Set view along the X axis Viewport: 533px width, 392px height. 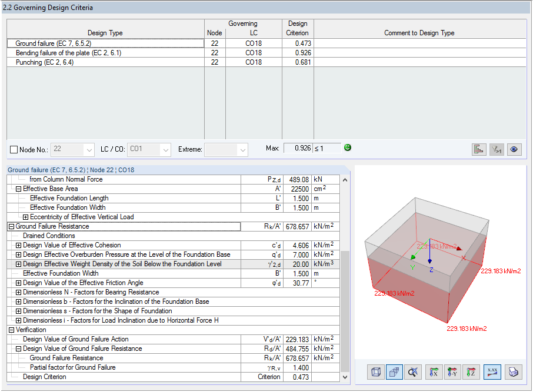(x=434, y=371)
